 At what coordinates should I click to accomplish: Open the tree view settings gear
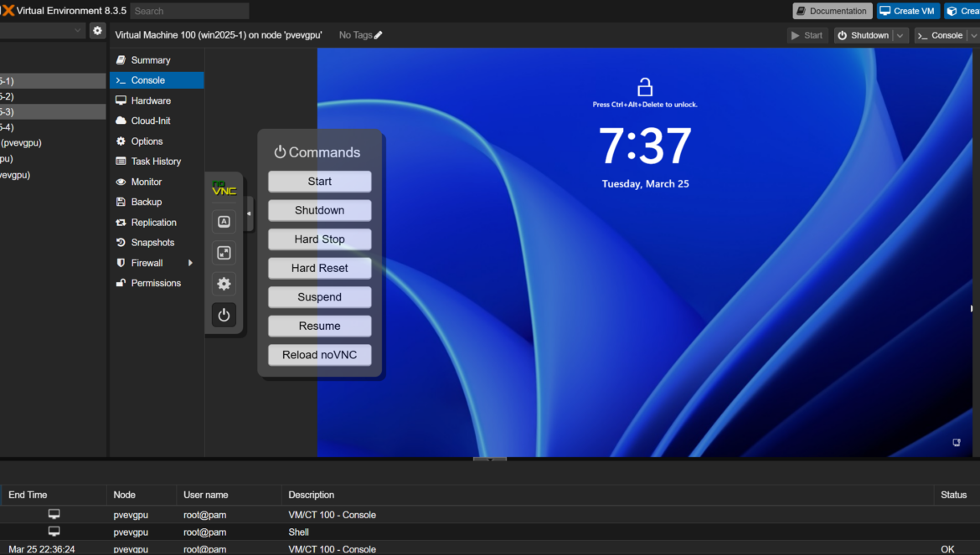pos(97,31)
